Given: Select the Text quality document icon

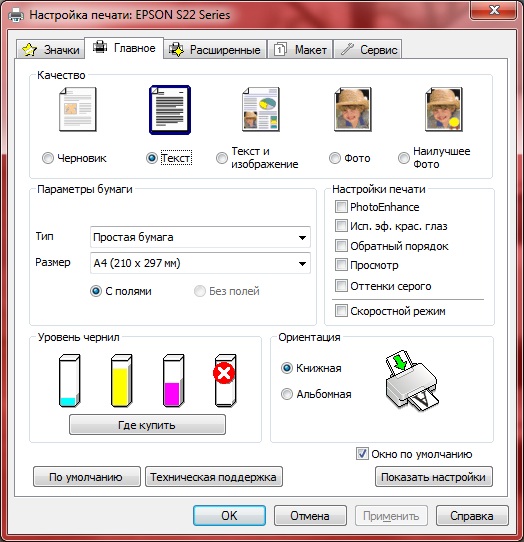Looking at the screenshot, I should click(x=170, y=110).
